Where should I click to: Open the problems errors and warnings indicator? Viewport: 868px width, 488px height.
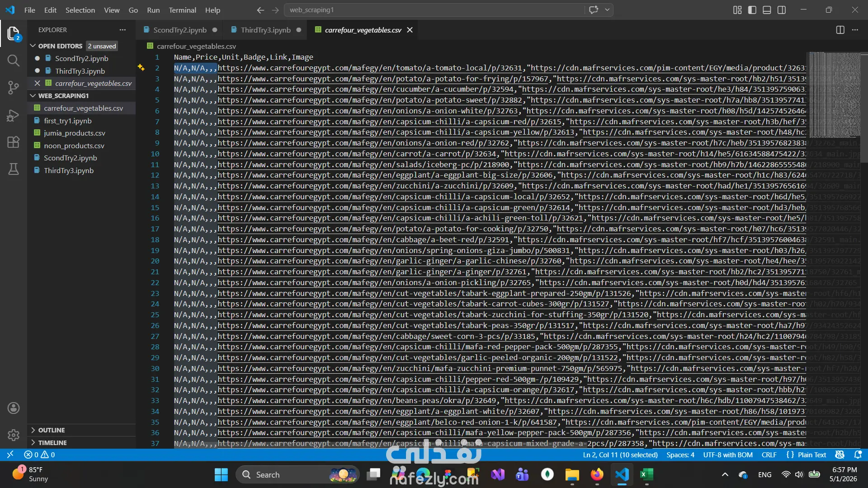point(39,455)
